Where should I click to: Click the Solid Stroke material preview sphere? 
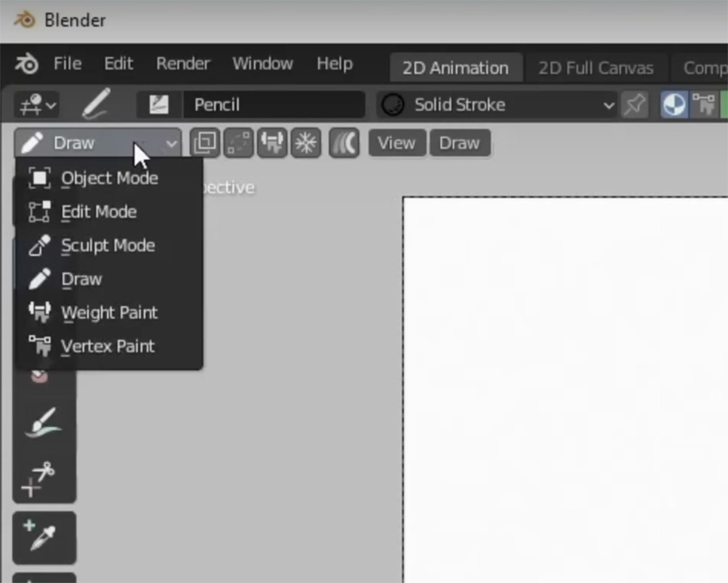point(394,105)
